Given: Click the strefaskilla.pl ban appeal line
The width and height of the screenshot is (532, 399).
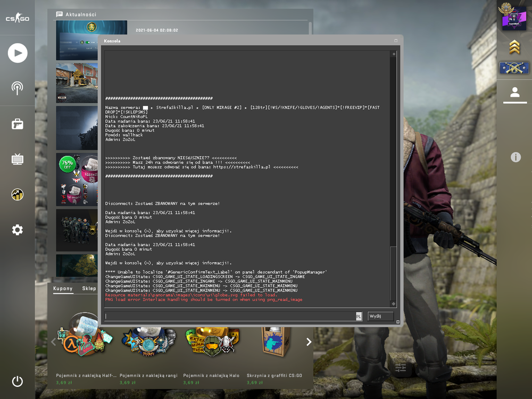Looking at the screenshot, I should coord(202,167).
